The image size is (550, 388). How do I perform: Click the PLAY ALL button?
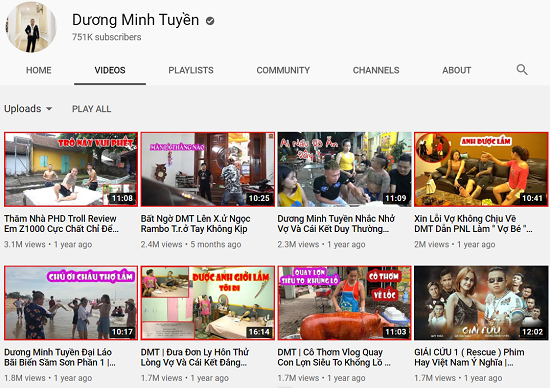pos(92,109)
